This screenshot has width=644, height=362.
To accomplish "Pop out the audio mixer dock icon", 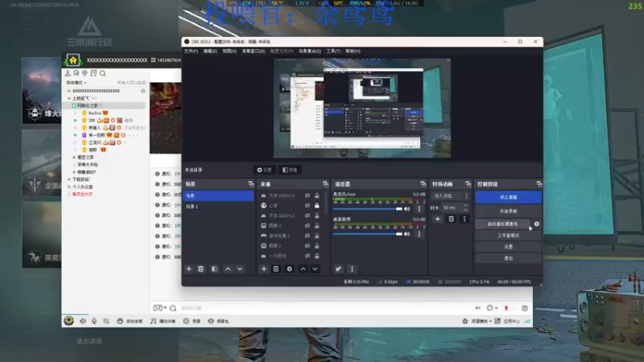I will (x=423, y=184).
